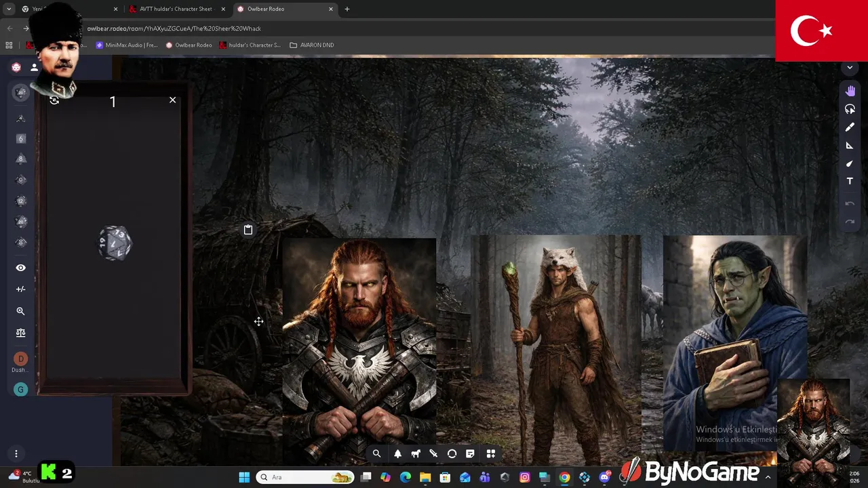Open the +/- bonus modifier

coord(20,289)
